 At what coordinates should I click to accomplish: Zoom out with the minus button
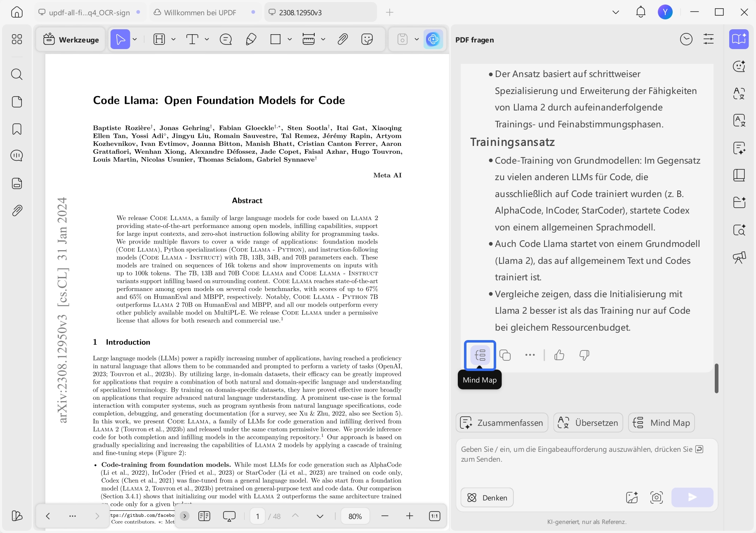click(x=385, y=516)
